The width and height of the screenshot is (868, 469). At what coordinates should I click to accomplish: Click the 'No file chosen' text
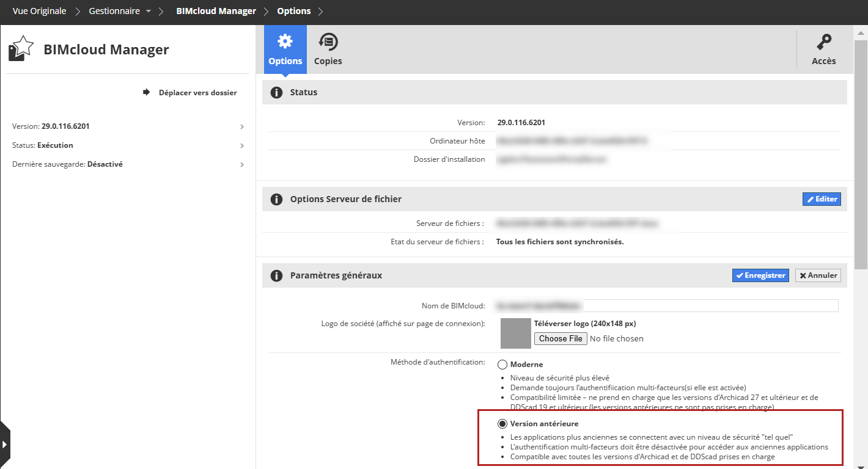coord(617,338)
